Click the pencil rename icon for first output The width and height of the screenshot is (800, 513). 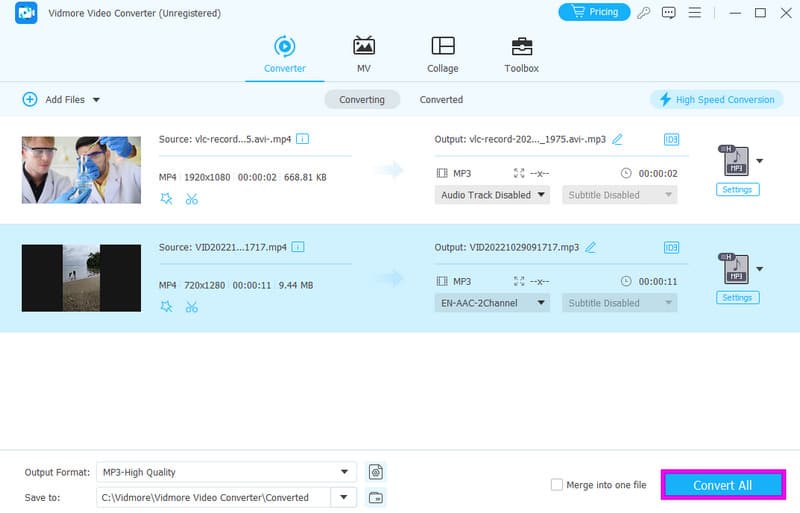click(617, 139)
